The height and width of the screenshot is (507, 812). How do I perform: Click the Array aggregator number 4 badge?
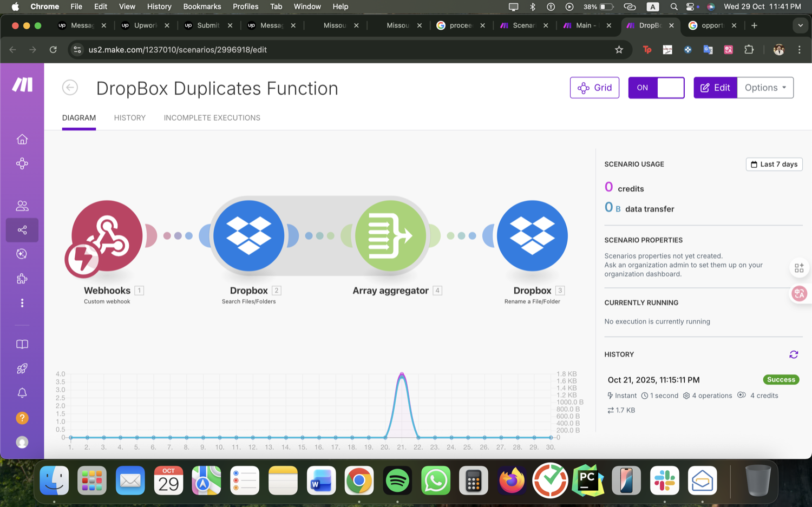tap(437, 291)
